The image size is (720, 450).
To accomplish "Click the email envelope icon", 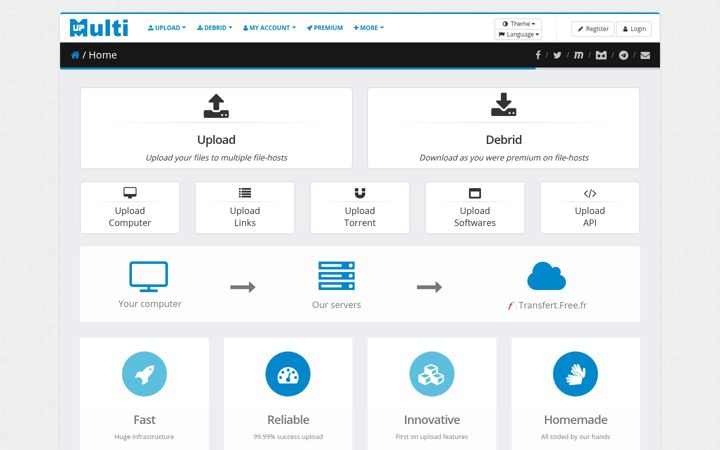I will point(645,55).
